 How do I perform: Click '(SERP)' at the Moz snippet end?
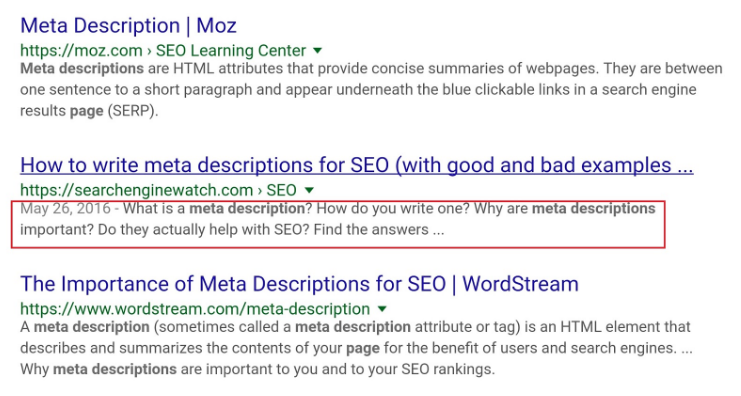(133, 111)
